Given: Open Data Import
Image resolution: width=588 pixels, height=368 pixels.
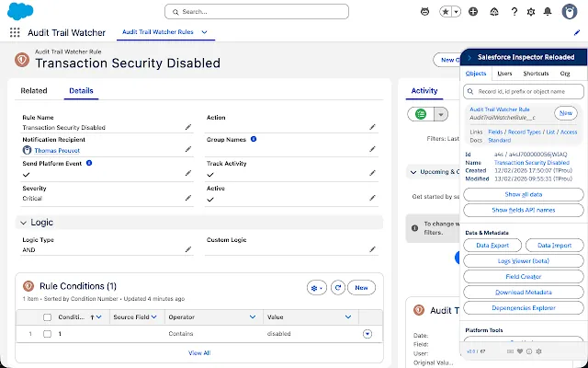Looking at the screenshot, I should [554, 246].
